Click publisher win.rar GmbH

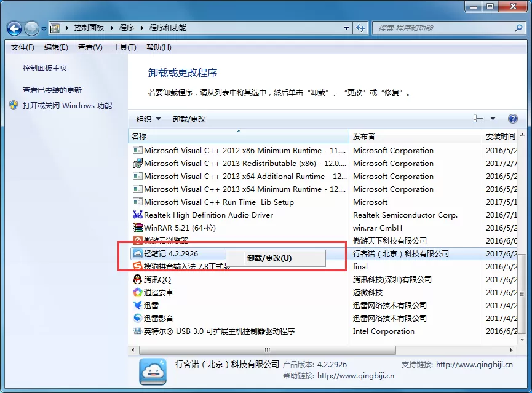(x=377, y=228)
